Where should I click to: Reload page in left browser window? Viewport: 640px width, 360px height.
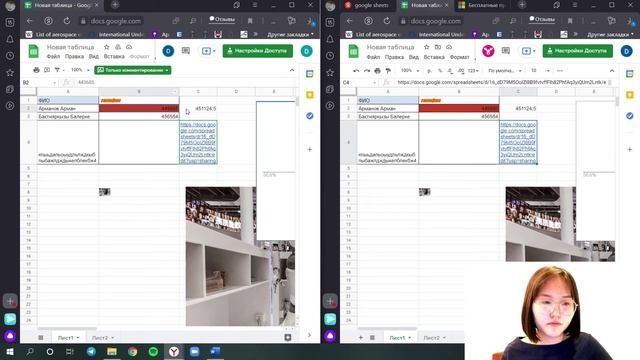coord(67,21)
